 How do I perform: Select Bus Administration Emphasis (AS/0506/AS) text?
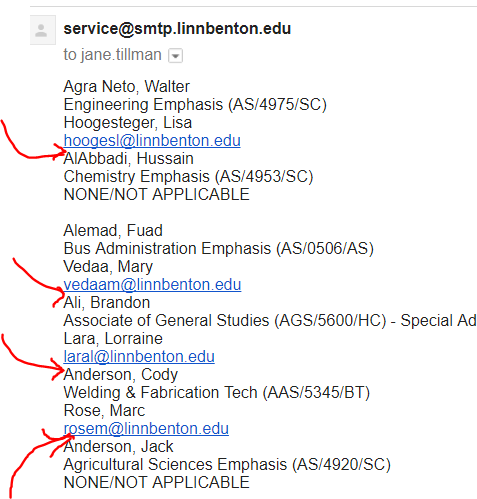[219, 249]
